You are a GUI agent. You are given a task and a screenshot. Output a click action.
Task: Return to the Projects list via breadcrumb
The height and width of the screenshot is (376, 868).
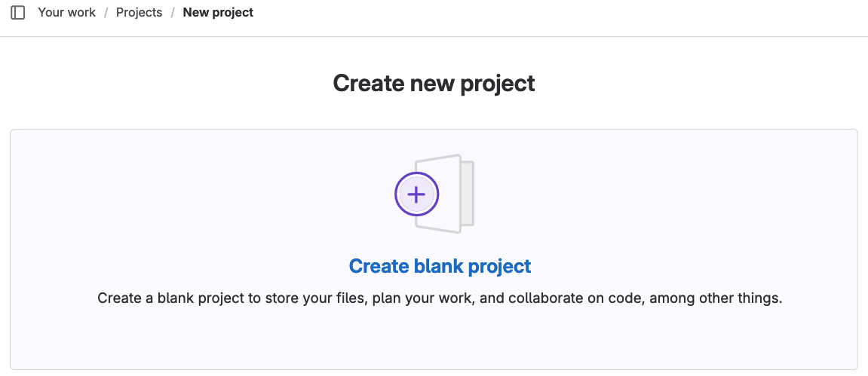pyautogui.click(x=139, y=12)
